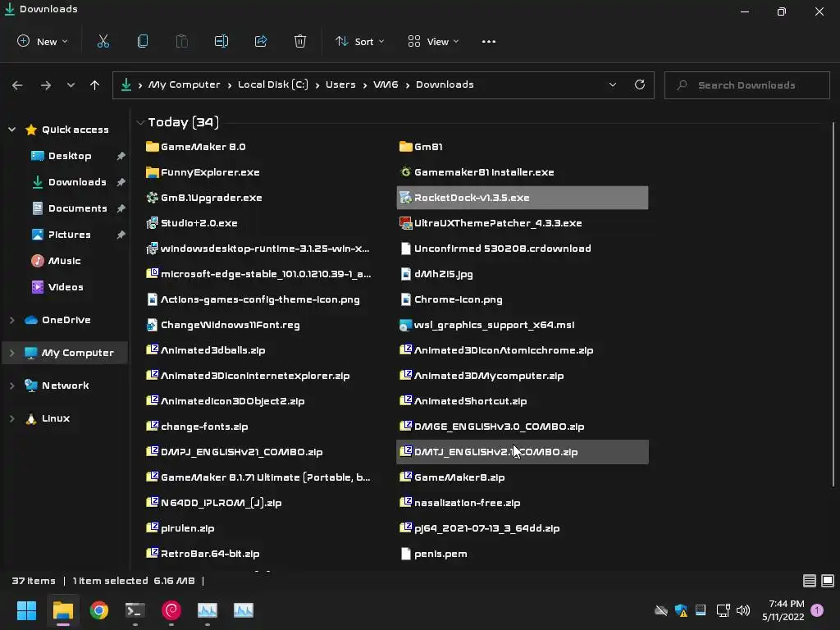Viewport: 840px width, 630px height.
Task: Open the Sort dropdown menu
Action: [360, 41]
